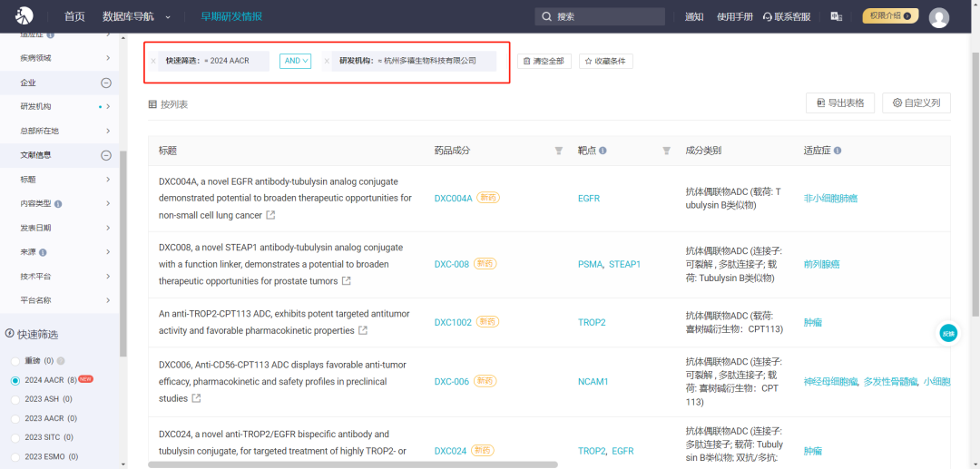
Task: Open the AND operator dropdown
Action: tap(295, 61)
